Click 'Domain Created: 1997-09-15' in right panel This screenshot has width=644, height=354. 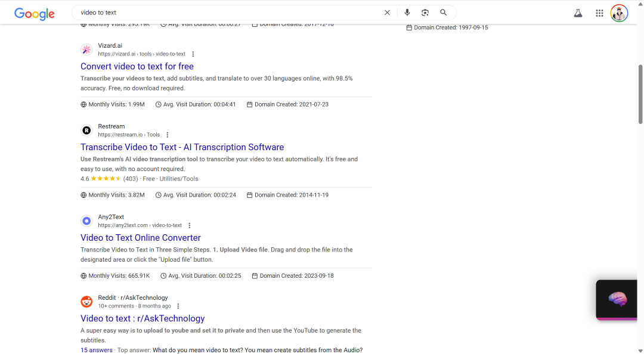447,28
